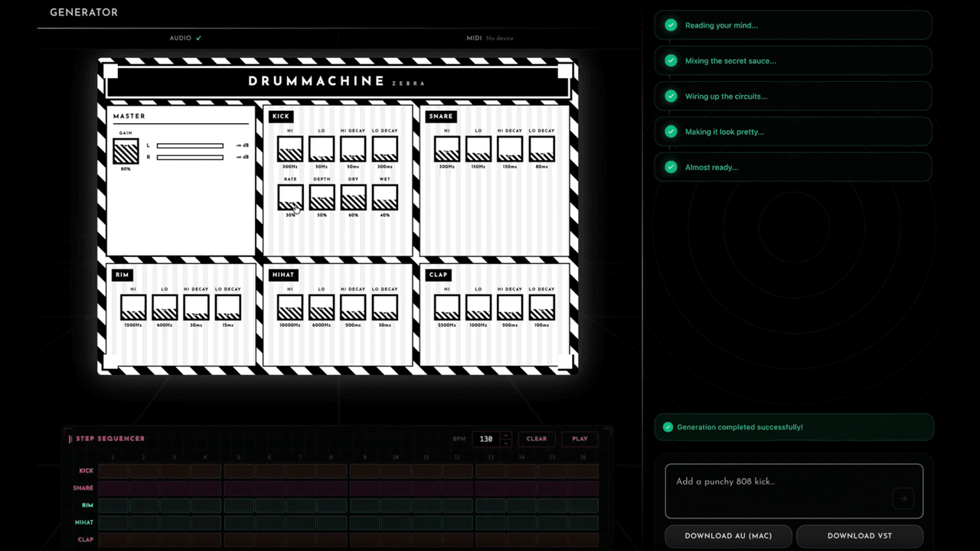980x551 pixels.
Task: Click the SNARE section label badge
Action: point(441,116)
